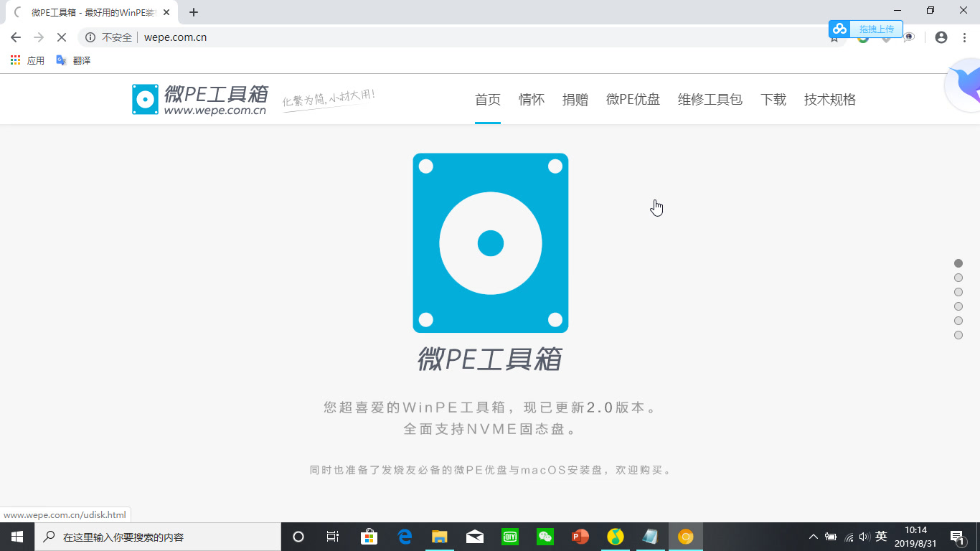This screenshot has width=980, height=551.
Task: Open QQ Music from the taskbar
Action: coord(615,536)
